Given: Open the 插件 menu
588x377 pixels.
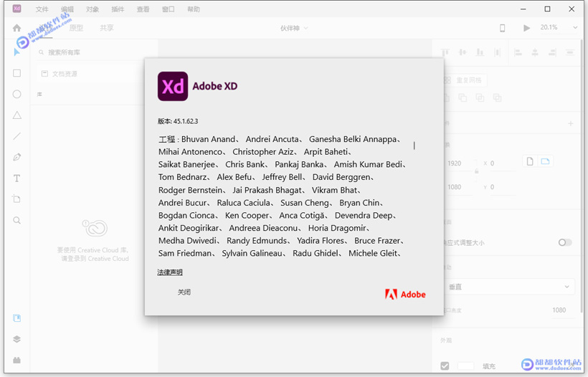Looking at the screenshot, I should (x=118, y=9).
